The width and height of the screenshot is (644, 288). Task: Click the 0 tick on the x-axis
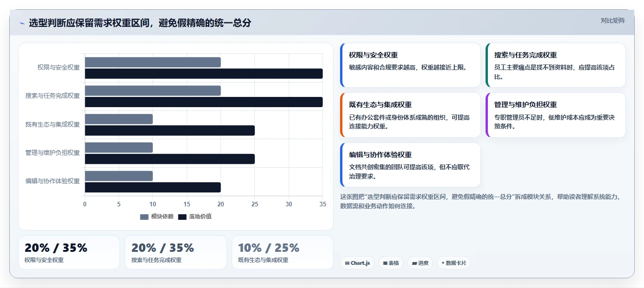tap(85, 204)
